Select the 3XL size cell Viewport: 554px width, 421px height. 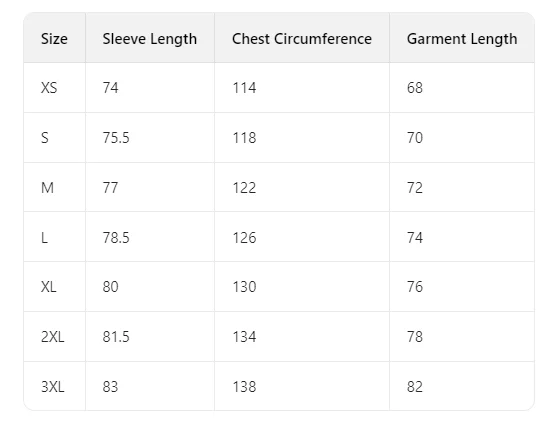[x=53, y=386]
